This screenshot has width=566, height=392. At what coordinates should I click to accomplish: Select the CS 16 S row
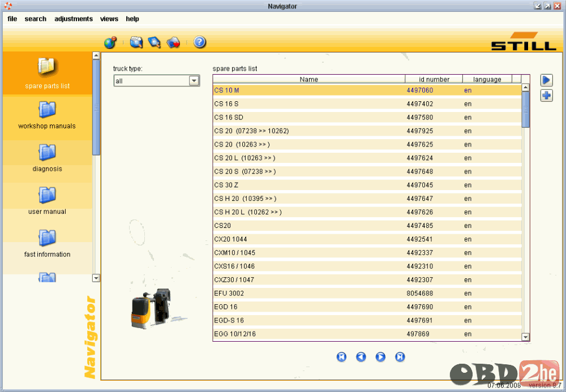pos(367,104)
